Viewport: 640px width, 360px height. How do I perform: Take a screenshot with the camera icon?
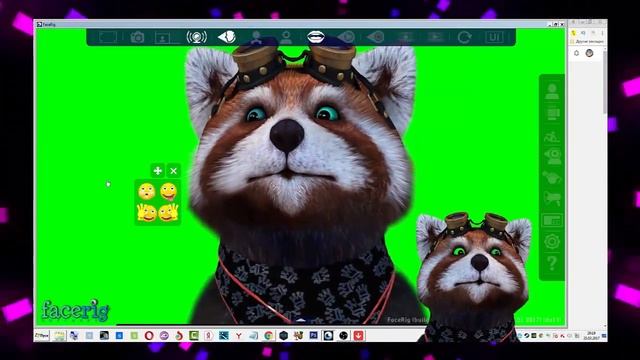click(137, 38)
